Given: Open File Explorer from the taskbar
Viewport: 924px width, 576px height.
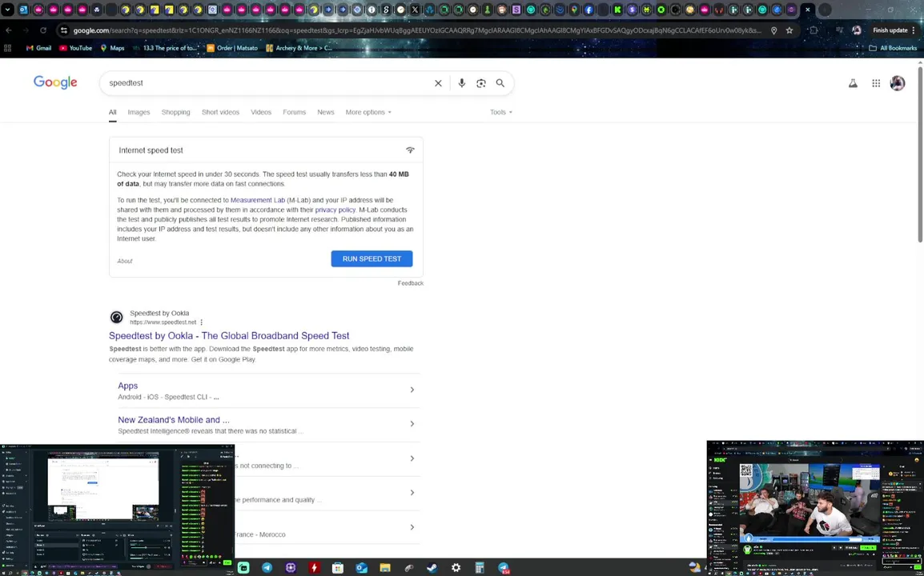Looking at the screenshot, I should 385,568.
